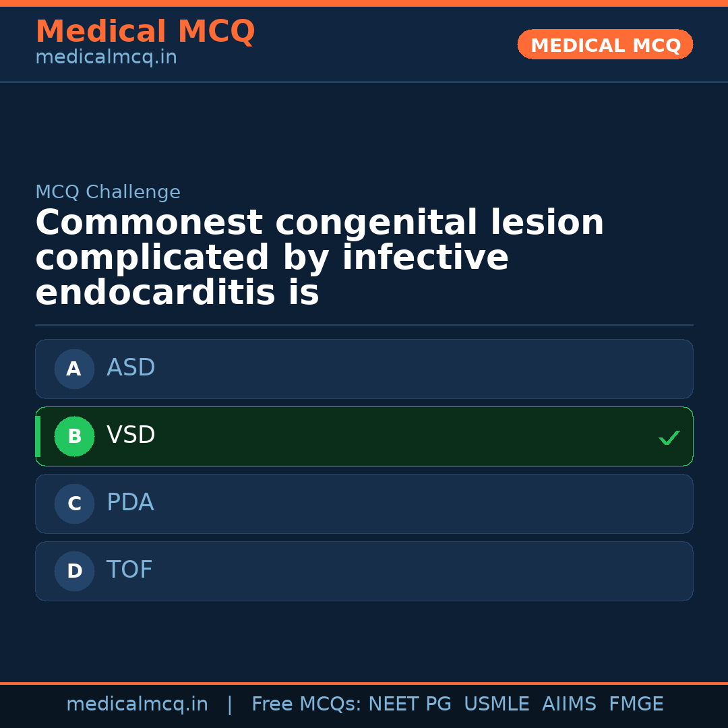Select the VSD answer text

click(x=131, y=435)
